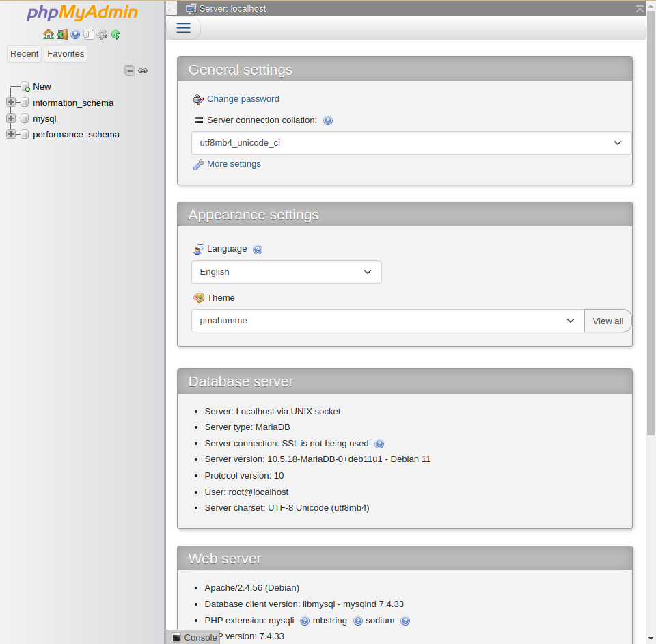Open help icon beside SSL not being used
The image size is (656, 644).
point(379,444)
